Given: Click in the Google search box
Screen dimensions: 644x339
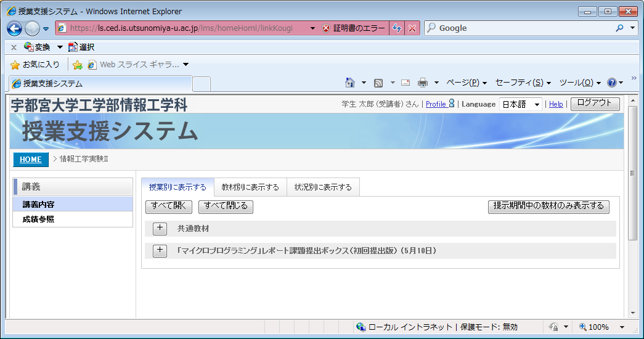Looking at the screenshot, I should [524, 28].
